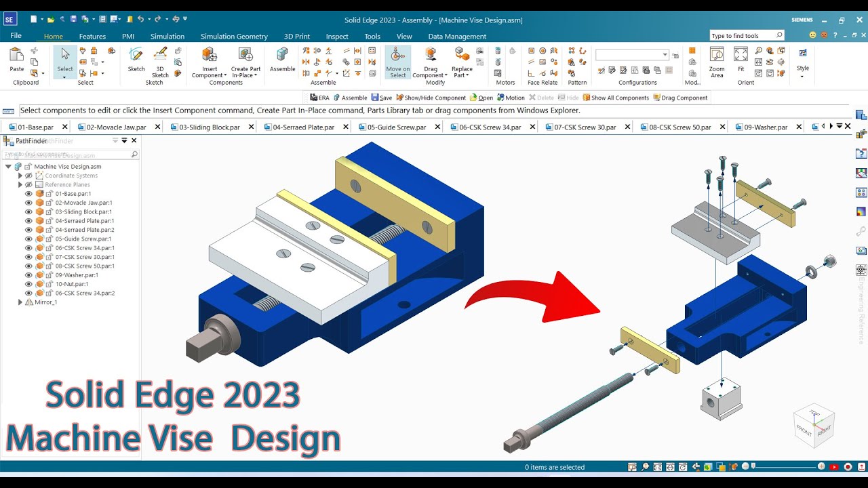Activate the Select arrow tool
868x488 pixels.
click(65, 60)
